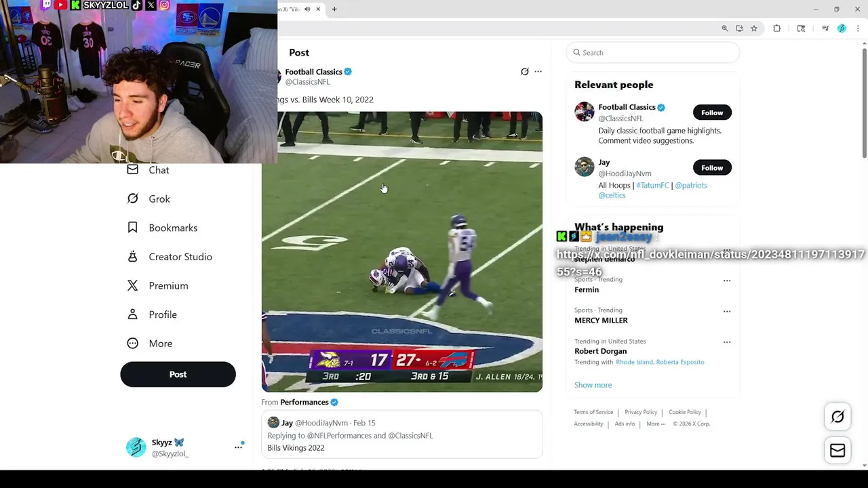Click the install app icon in address bar
The height and width of the screenshot is (488, 868).
tap(739, 28)
